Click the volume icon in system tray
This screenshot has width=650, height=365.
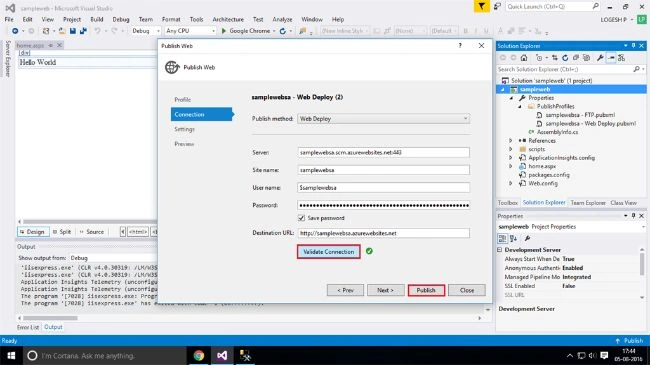point(593,355)
